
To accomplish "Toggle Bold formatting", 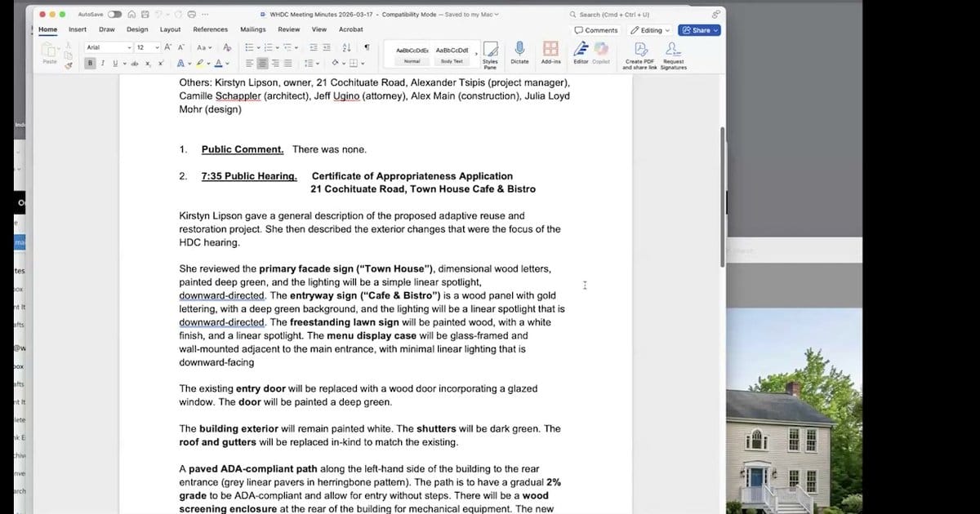I will [x=91, y=64].
